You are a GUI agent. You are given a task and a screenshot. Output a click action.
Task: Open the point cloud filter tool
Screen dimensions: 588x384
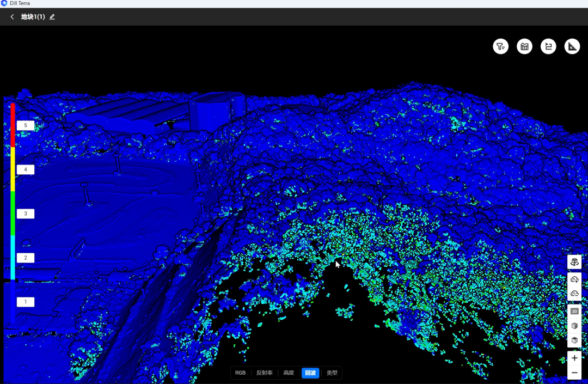[500, 47]
